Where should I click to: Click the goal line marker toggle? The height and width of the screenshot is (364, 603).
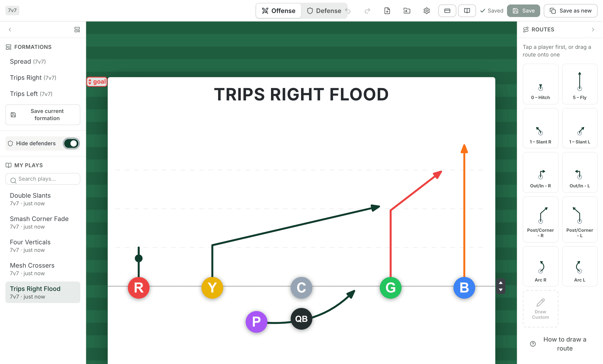97,82
